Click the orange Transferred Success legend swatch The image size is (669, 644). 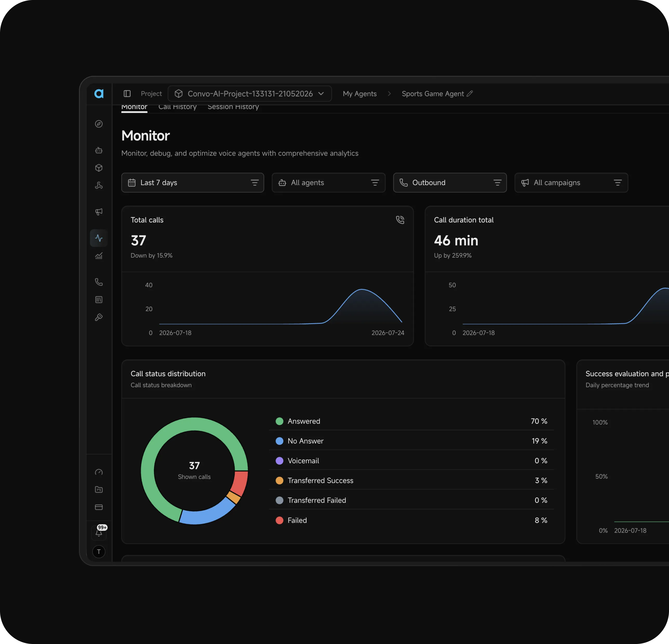click(x=279, y=480)
